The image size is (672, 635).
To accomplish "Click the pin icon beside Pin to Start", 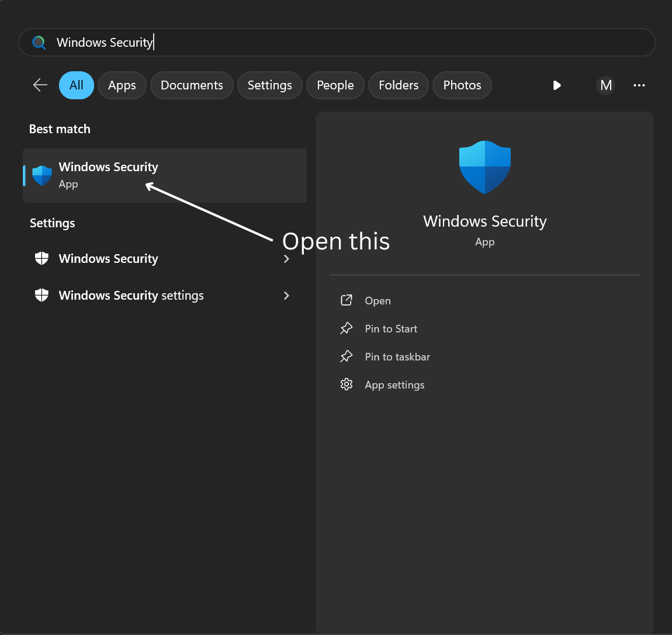I will click(347, 328).
